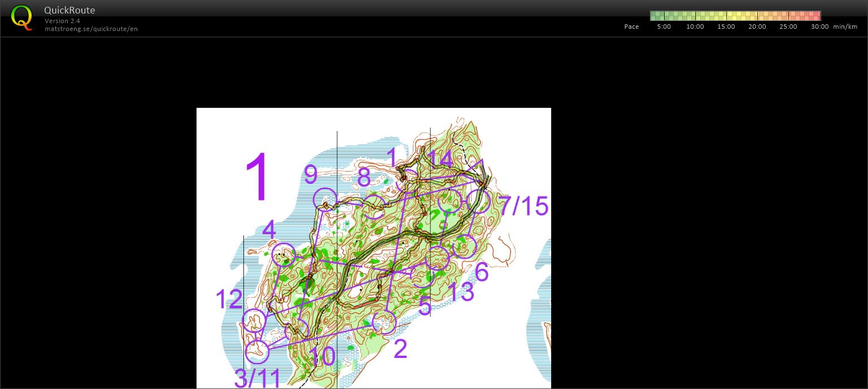
Task: Select the 7/15 control circle
Action: 479,202
